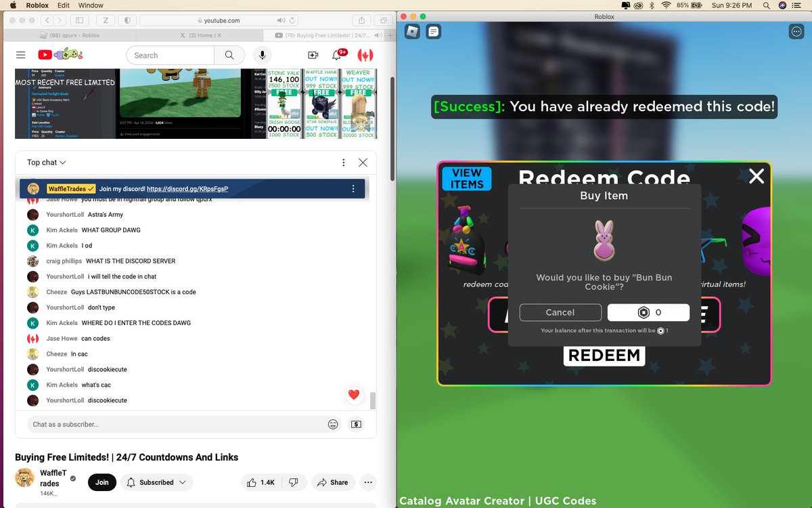
Task: Open YouTube notifications bell
Action: pos(337,56)
